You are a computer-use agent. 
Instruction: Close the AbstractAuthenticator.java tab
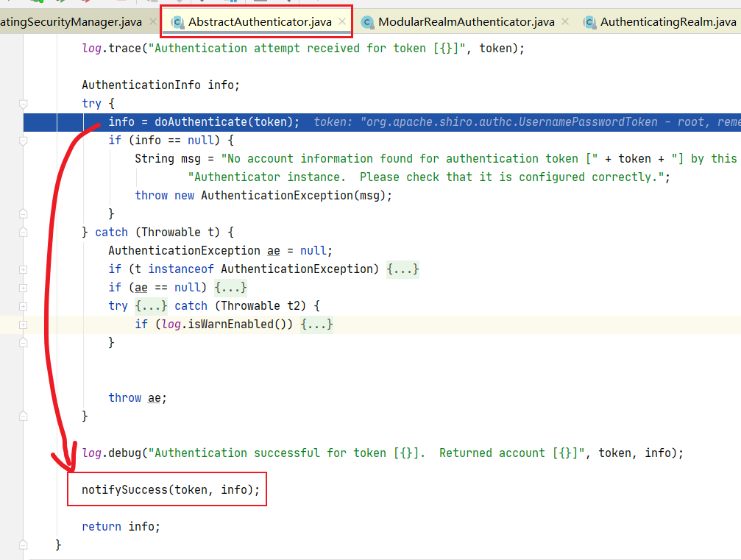(342, 21)
